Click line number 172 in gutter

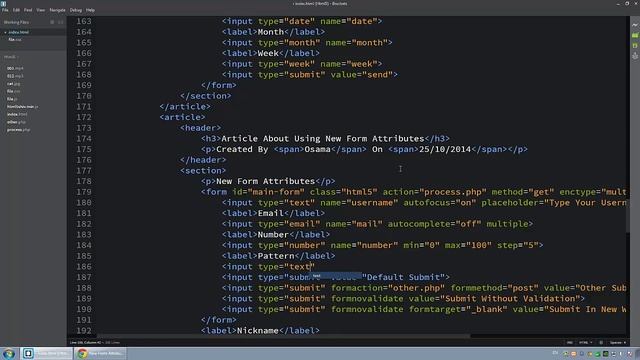tap(84, 117)
